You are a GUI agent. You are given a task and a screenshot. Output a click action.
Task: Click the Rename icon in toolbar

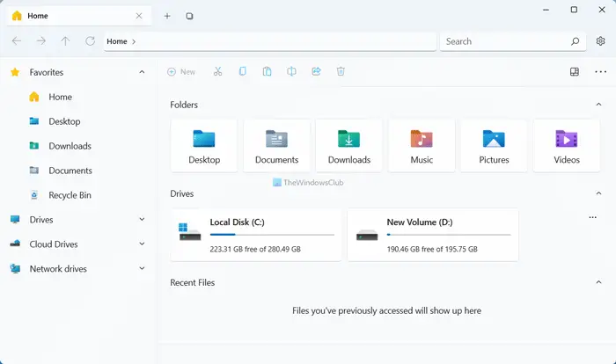pyautogui.click(x=291, y=71)
